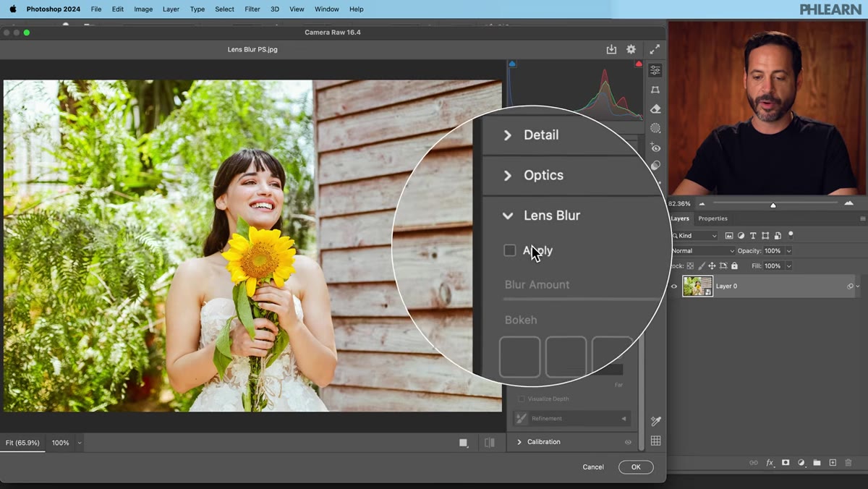868x489 pixels.
Task: Create new fill or adjustment layer icon
Action: (801, 462)
